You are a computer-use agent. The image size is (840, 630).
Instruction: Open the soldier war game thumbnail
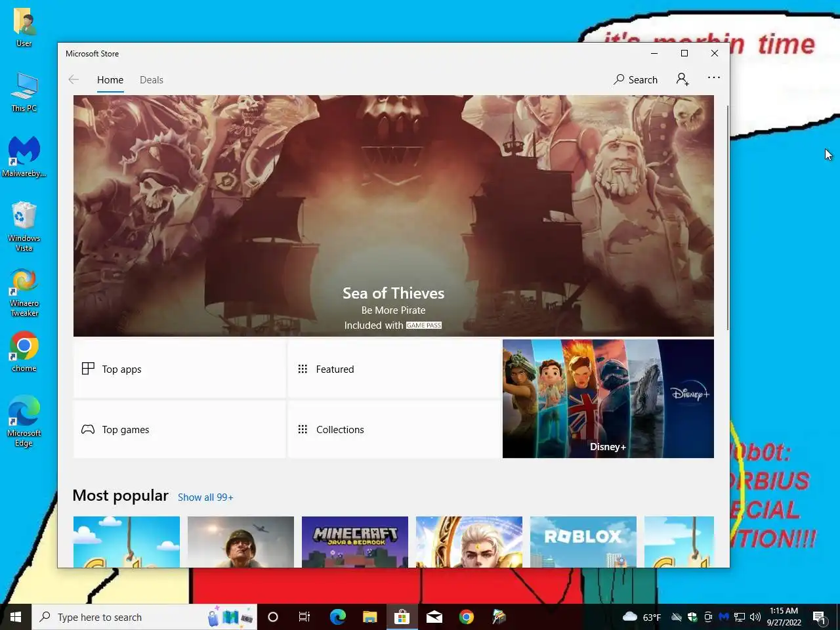pos(241,542)
